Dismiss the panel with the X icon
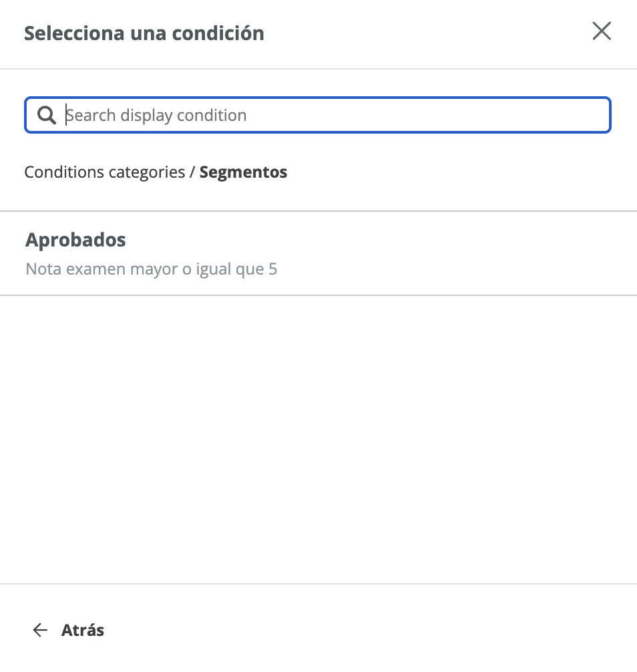The height and width of the screenshot is (672, 637). pyautogui.click(x=602, y=31)
